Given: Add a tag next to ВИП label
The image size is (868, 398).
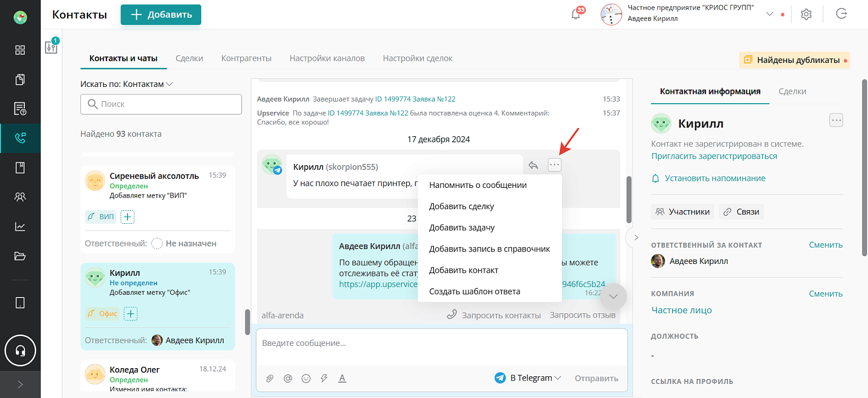Looking at the screenshot, I should point(127,217).
